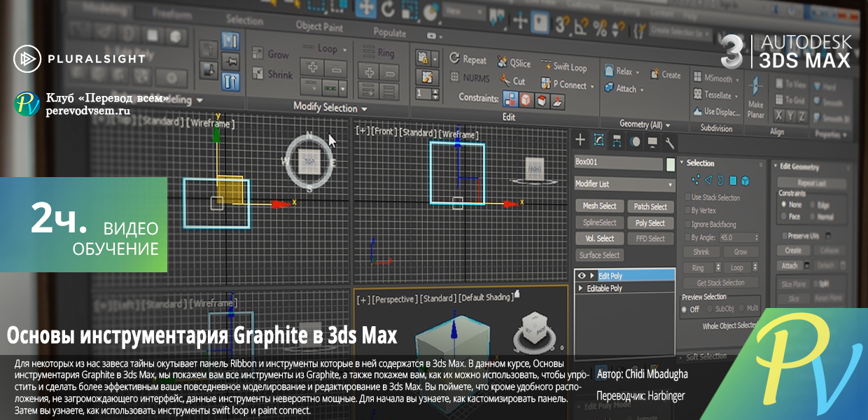Select Edge sub-object level icon
The width and height of the screenshot is (868, 420).
point(707,180)
